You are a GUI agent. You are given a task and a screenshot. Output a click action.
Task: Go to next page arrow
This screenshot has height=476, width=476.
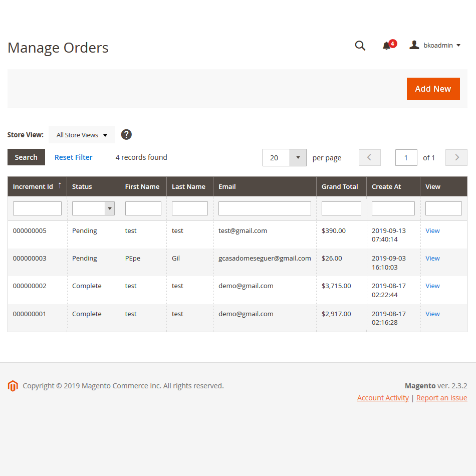(456, 157)
